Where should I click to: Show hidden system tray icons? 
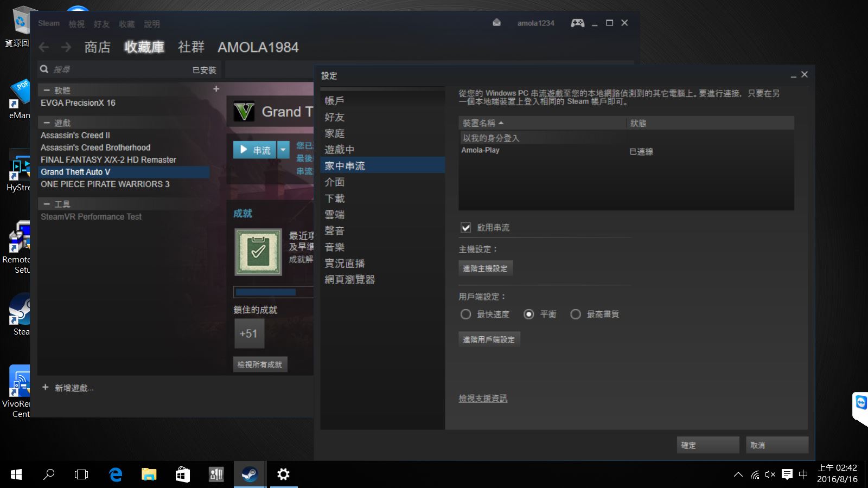click(738, 474)
